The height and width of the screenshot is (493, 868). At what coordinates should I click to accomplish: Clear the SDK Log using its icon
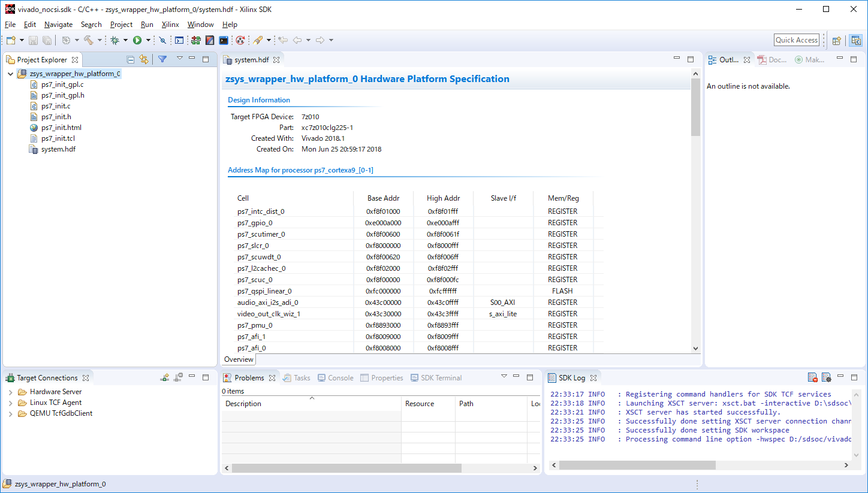tap(813, 377)
